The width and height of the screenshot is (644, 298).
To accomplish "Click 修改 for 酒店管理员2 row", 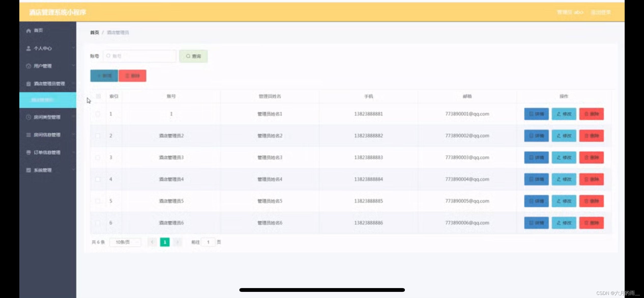I will pyautogui.click(x=564, y=136).
